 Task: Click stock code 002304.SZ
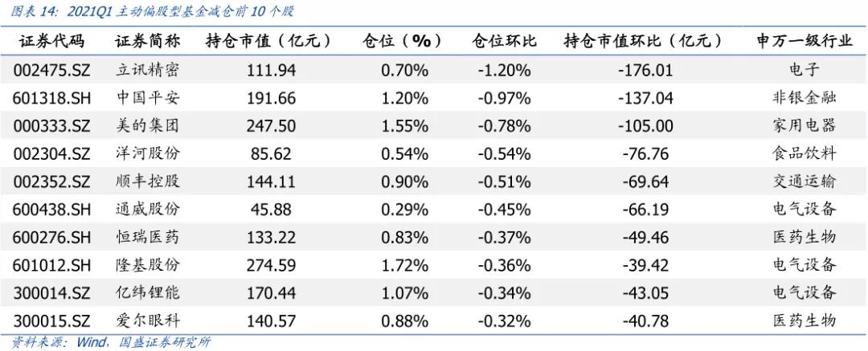[51, 153]
